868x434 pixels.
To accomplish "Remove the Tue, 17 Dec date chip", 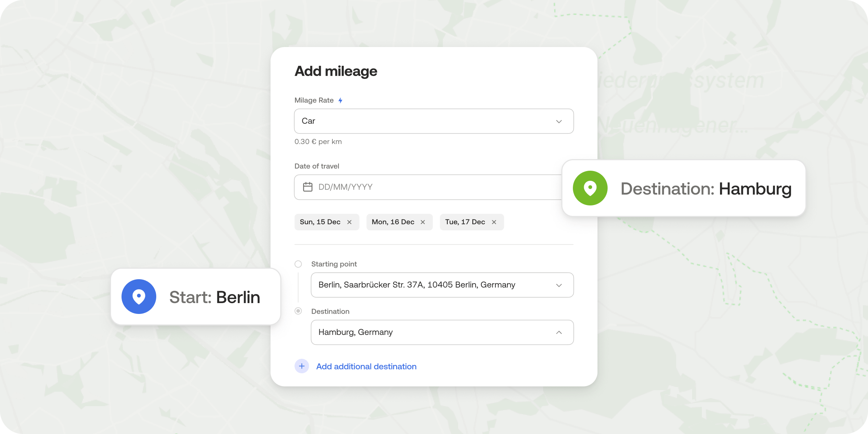I will 494,222.
